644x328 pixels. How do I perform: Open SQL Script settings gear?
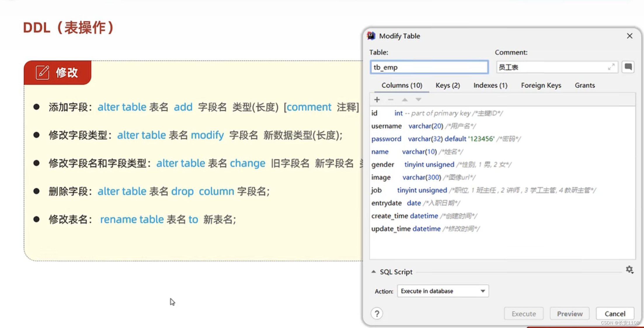pyautogui.click(x=629, y=270)
